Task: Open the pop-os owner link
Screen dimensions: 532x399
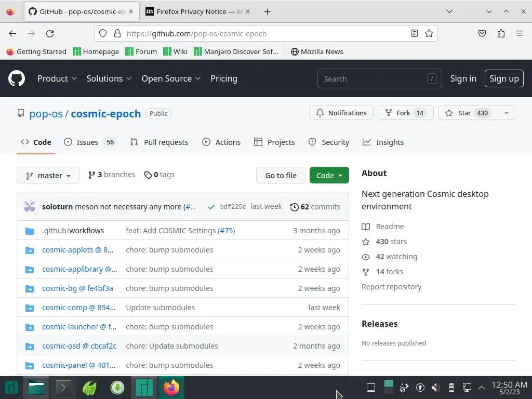Action: click(46, 114)
